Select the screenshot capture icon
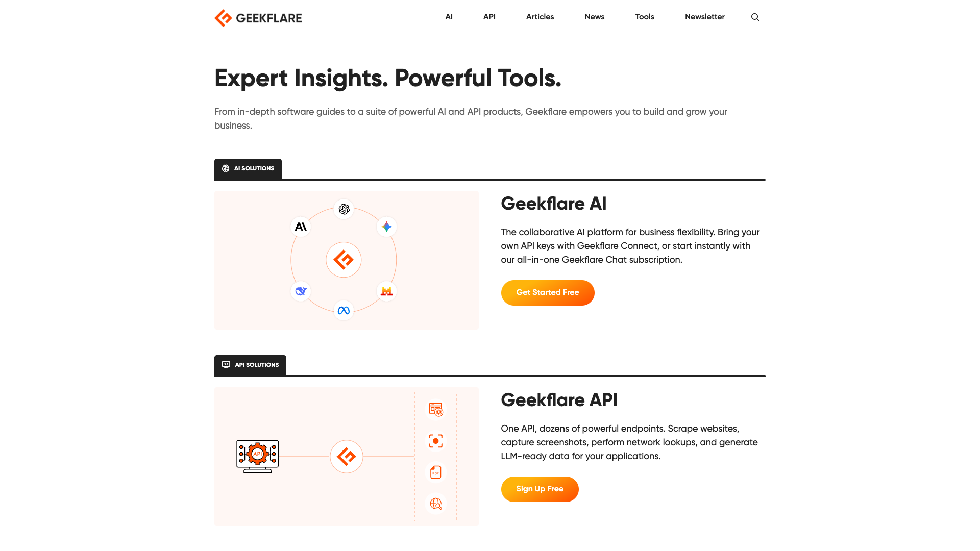 435,441
